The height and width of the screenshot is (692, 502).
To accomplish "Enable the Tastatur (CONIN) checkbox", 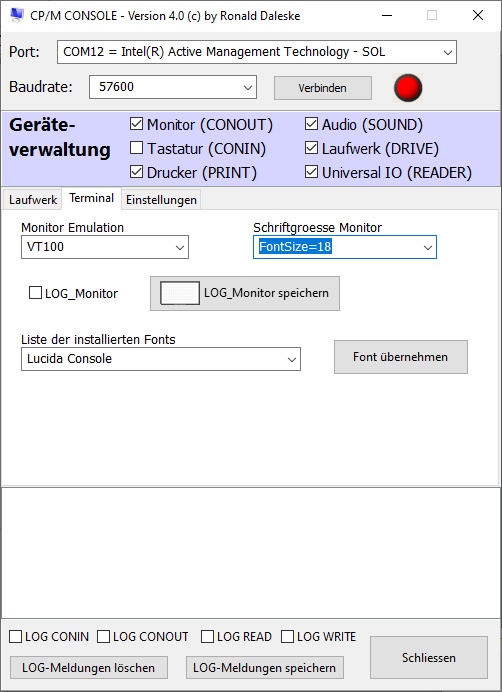I will coord(136,148).
